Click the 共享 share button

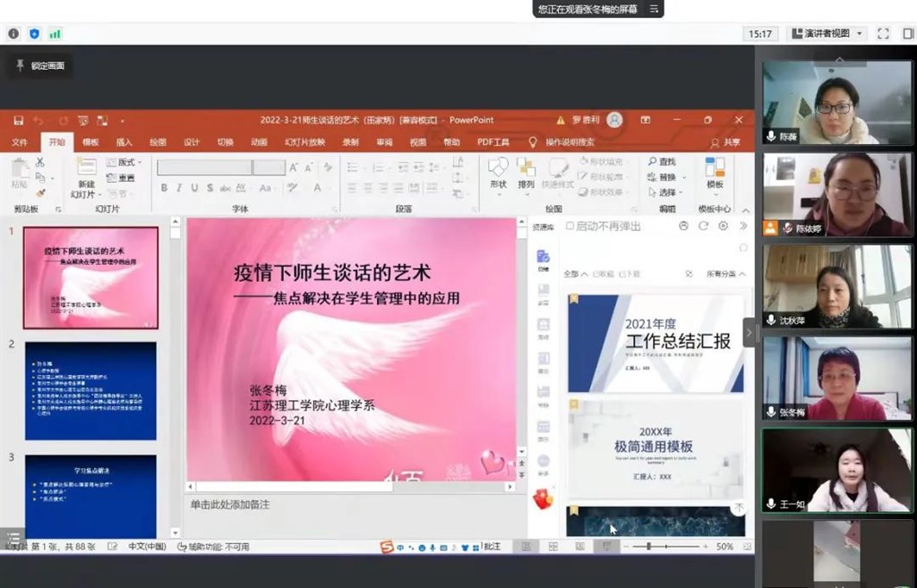pos(726,142)
